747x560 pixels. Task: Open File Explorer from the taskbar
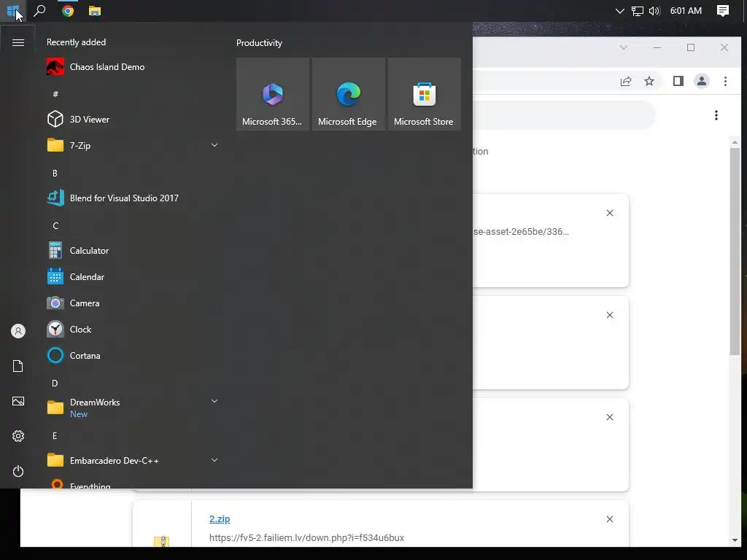coord(94,10)
